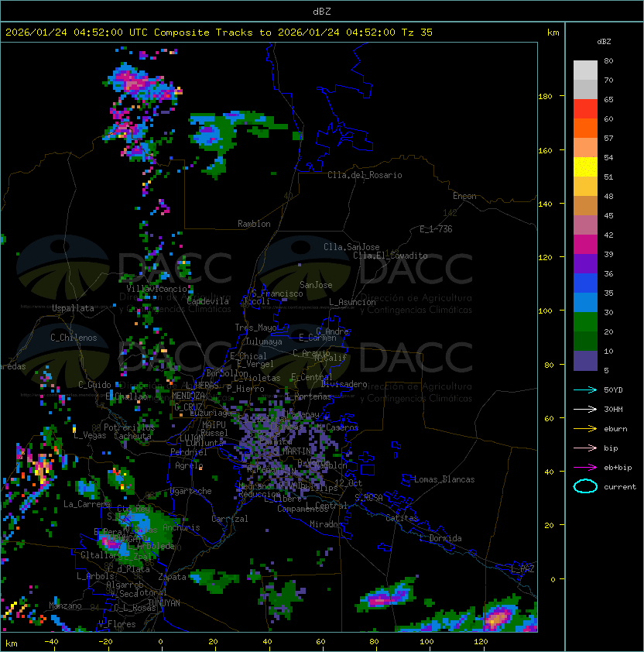Image resolution: width=644 pixels, height=652 pixels.
Task: Select the light gray 80 dBZ swatch
Action: (x=585, y=70)
